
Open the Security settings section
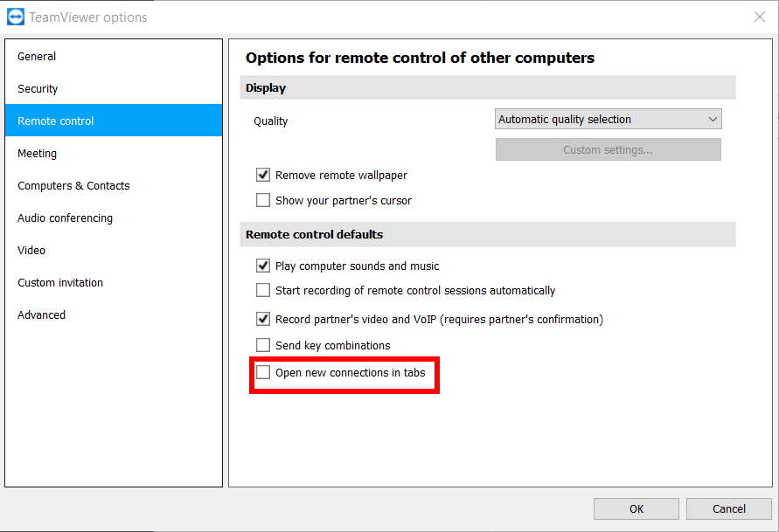(114, 89)
